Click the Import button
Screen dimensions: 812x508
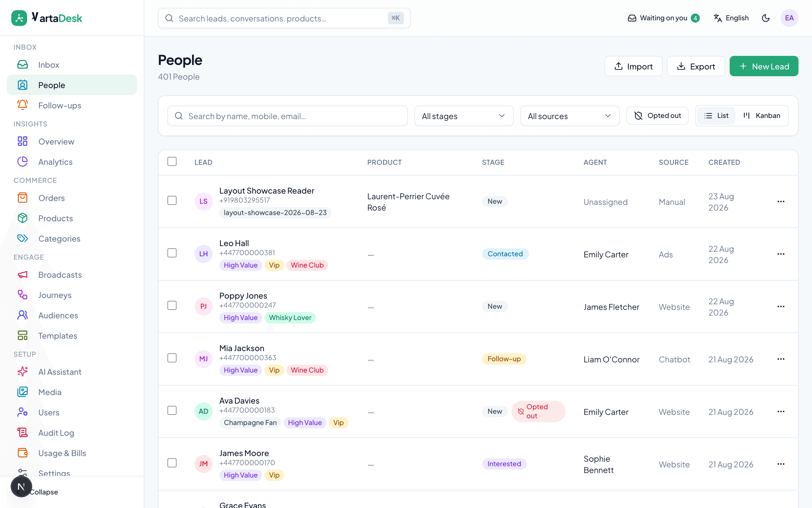click(x=633, y=66)
